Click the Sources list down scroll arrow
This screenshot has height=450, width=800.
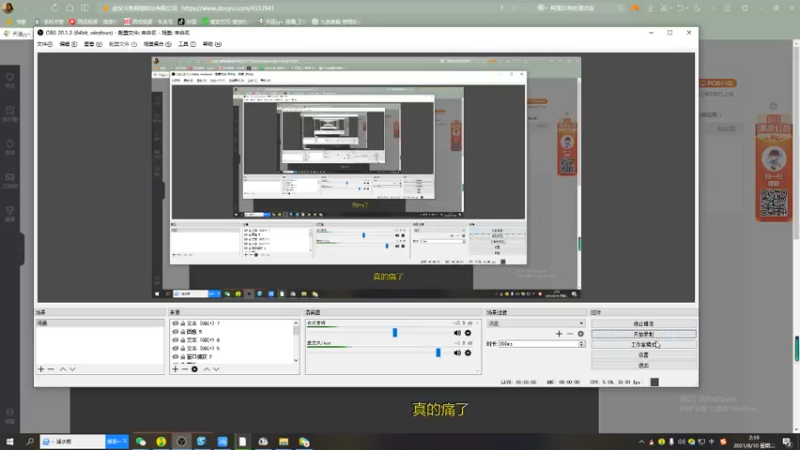point(296,360)
